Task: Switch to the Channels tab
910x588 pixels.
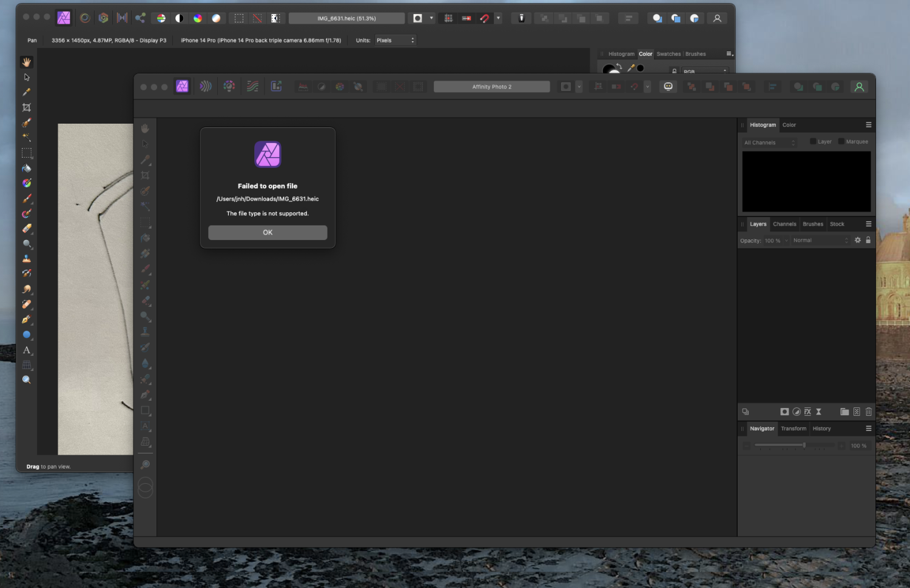Action: [784, 224]
